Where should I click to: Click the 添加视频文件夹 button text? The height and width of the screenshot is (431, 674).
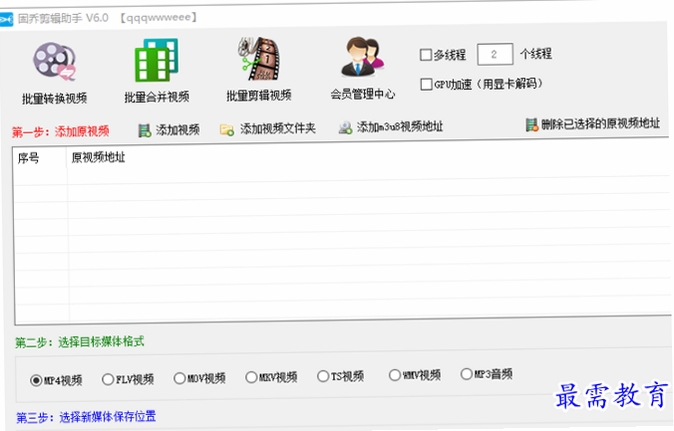(x=278, y=128)
